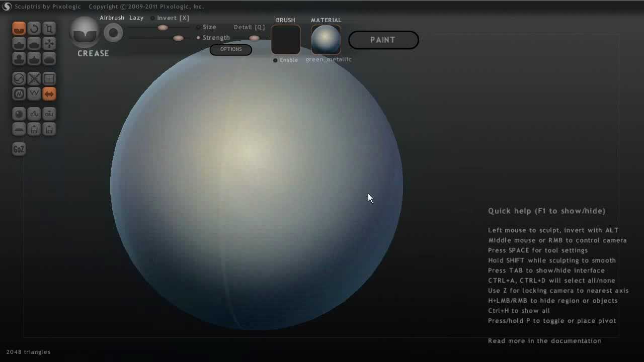Image resolution: width=644 pixels, height=362 pixels.
Task: Select the Smooth brush tool icon
Action: (x=49, y=59)
